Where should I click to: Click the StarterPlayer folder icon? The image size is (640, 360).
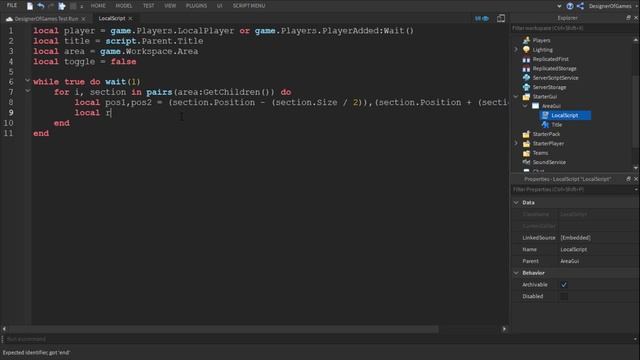[526, 143]
